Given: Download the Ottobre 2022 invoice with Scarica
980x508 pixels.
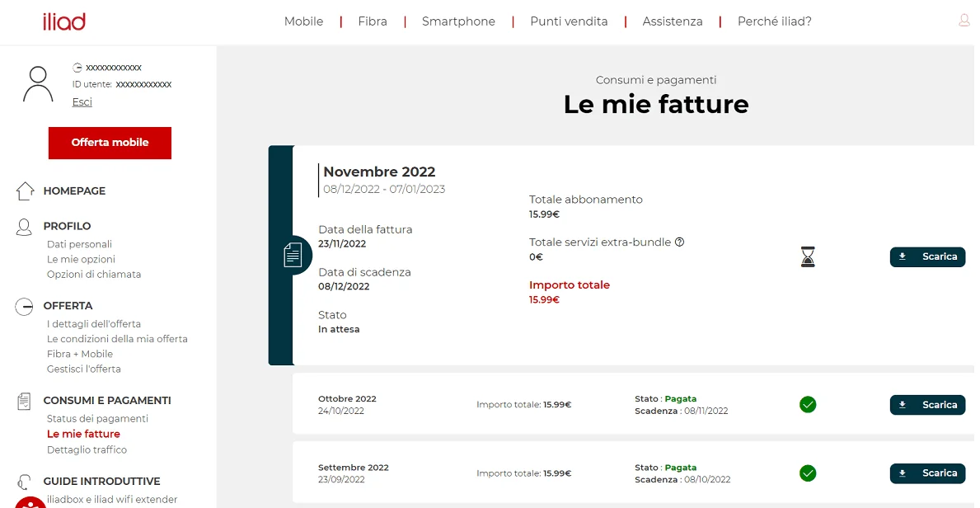Looking at the screenshot, I should coord(927,405).
